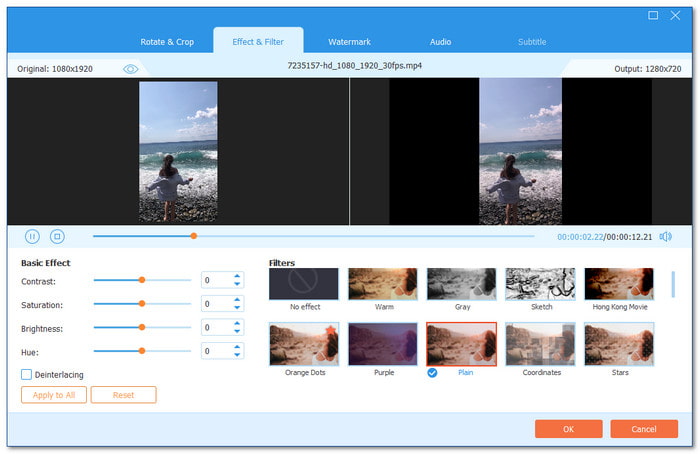Adjust the Brightness slider handle
This screenshot has width=700, height=454.
[142, 327]
